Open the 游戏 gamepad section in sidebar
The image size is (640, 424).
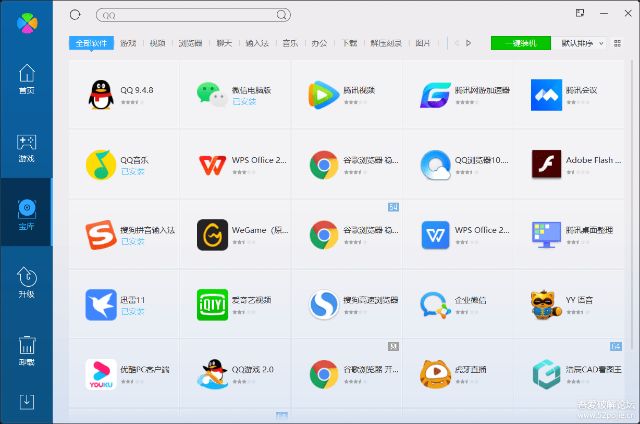tap(27, 148)
